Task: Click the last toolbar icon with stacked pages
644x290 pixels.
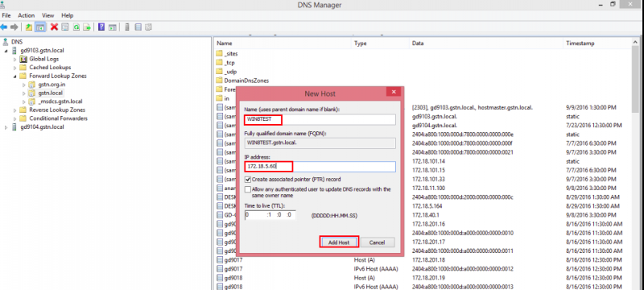Action: point(149,27)
